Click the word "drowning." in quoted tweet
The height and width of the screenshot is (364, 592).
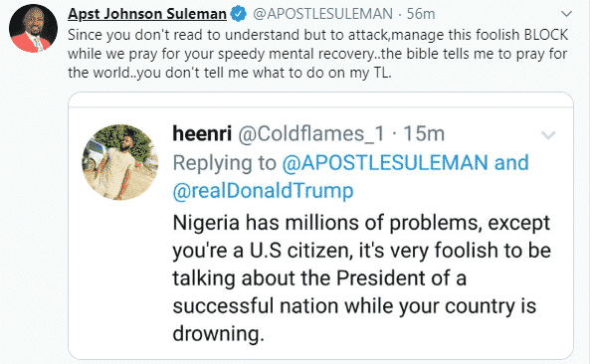tap(218, 333)
